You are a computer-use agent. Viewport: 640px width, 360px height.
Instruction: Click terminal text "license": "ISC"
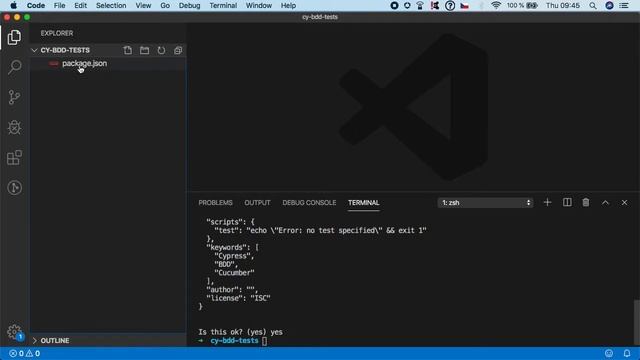pos(238,298)
